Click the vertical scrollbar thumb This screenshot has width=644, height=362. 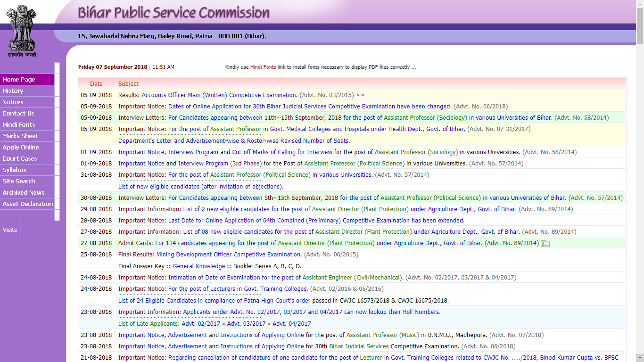click(640, 26)
